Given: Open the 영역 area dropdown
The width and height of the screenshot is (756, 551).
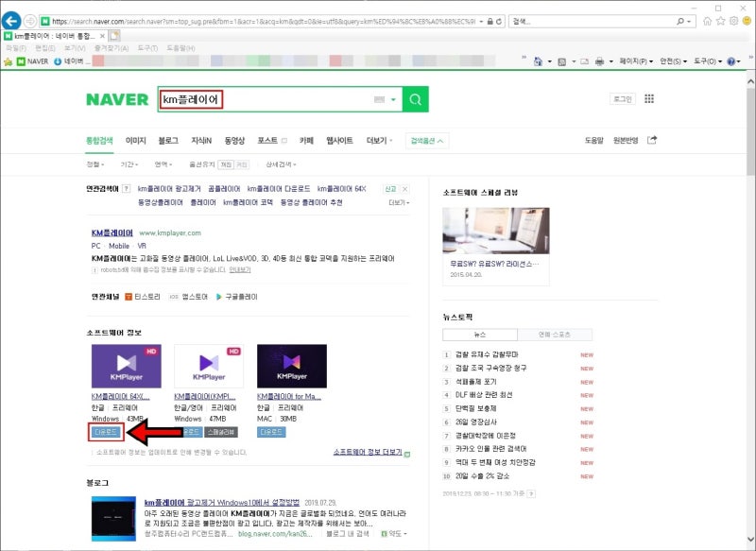Looking at the screenshot, I should [163, 164].
